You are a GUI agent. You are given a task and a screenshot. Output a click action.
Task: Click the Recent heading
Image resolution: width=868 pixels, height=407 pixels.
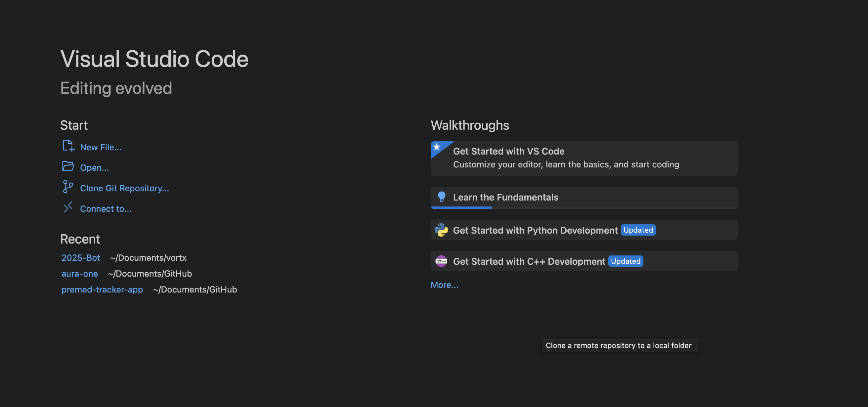[80, 239]
